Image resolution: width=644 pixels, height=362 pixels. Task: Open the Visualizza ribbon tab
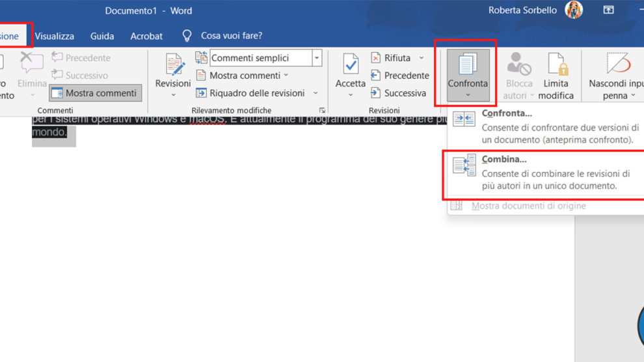(x=54, y=36)
